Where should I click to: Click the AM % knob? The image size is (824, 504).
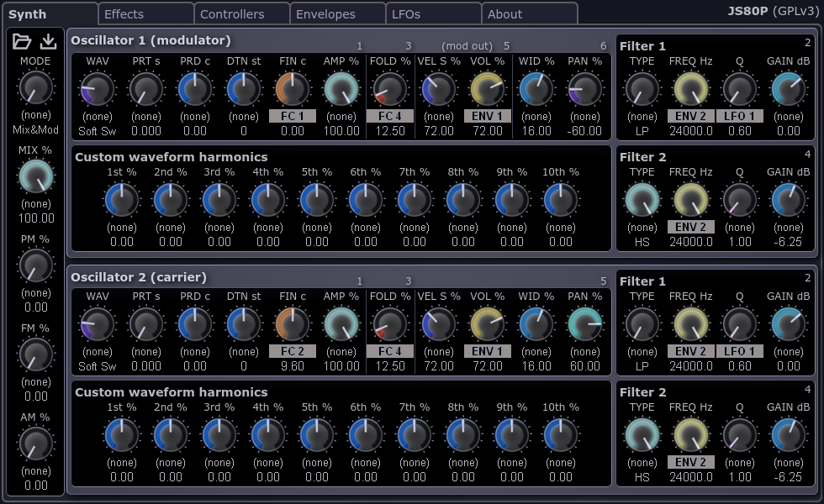(35, 444)
